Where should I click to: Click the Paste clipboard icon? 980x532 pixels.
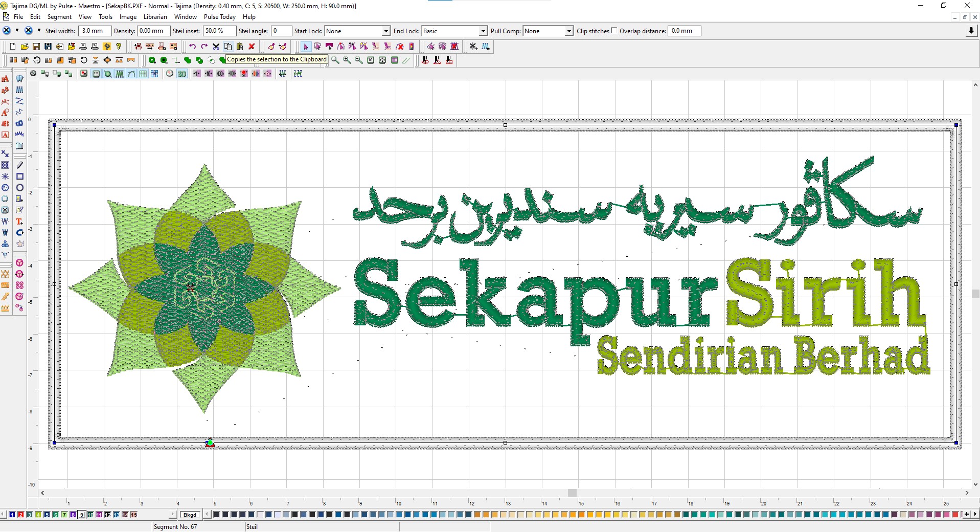point(240,47)
